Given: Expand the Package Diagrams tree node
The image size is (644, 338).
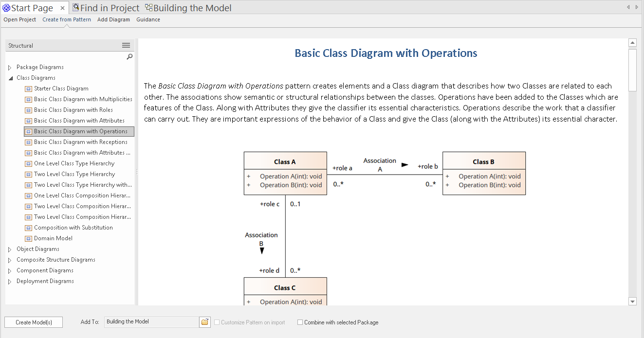Looking at the screenshot, I should point(10,67).
